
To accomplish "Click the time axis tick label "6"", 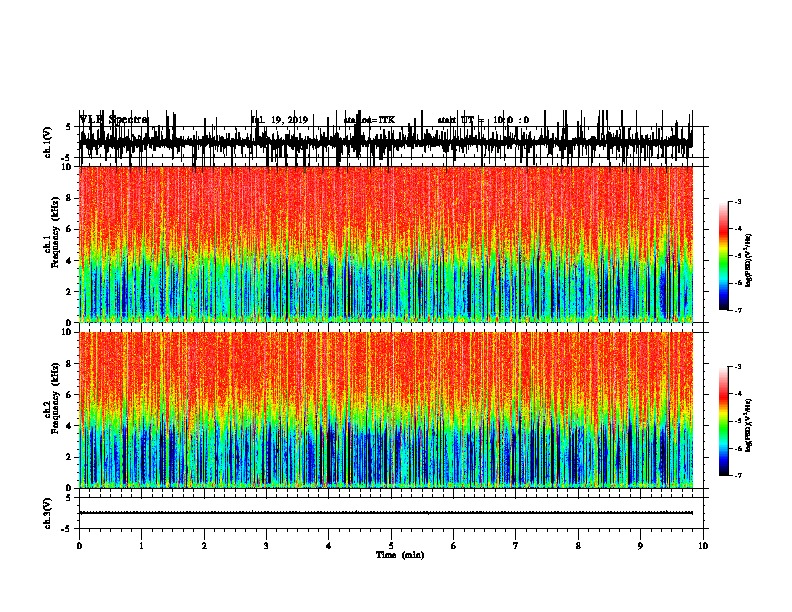I will pos(454,546).
